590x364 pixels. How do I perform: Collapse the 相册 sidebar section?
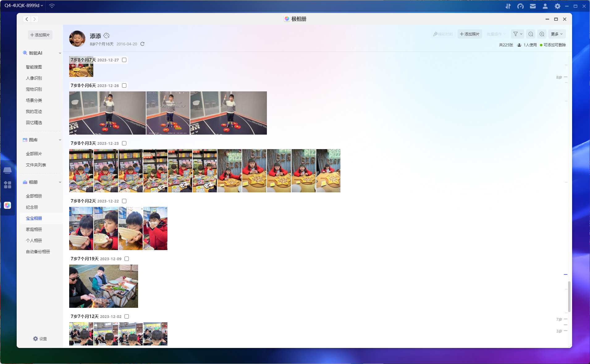60,182
